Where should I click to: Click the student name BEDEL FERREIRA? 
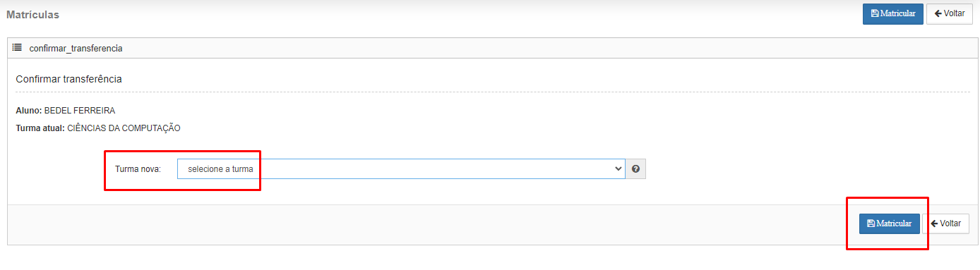[x=80, y=111]
